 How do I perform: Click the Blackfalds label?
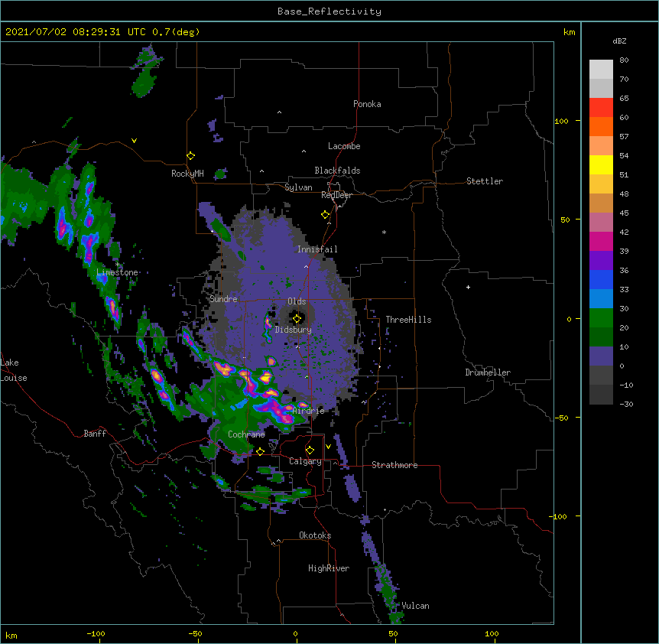pos(337,171)
